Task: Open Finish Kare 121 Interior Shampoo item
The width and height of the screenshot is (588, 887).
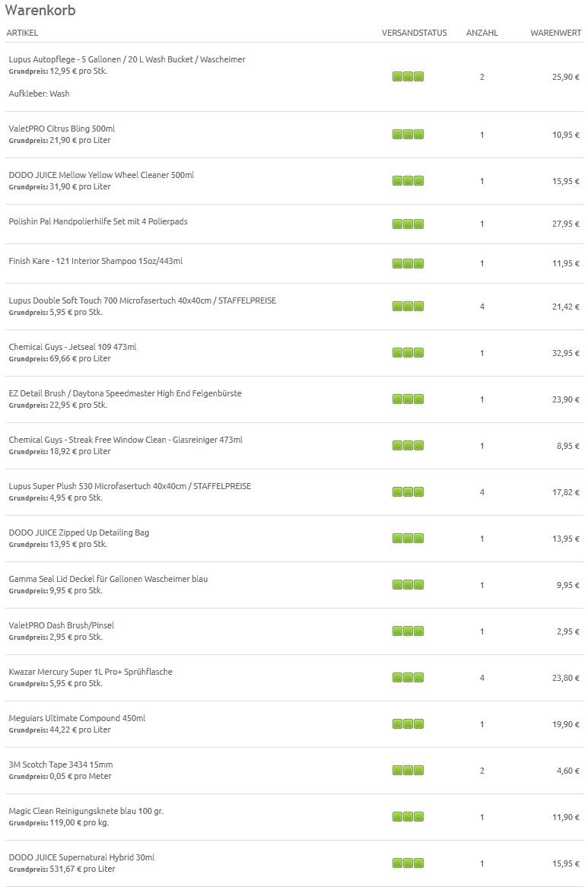Action: tap(96, 261)
